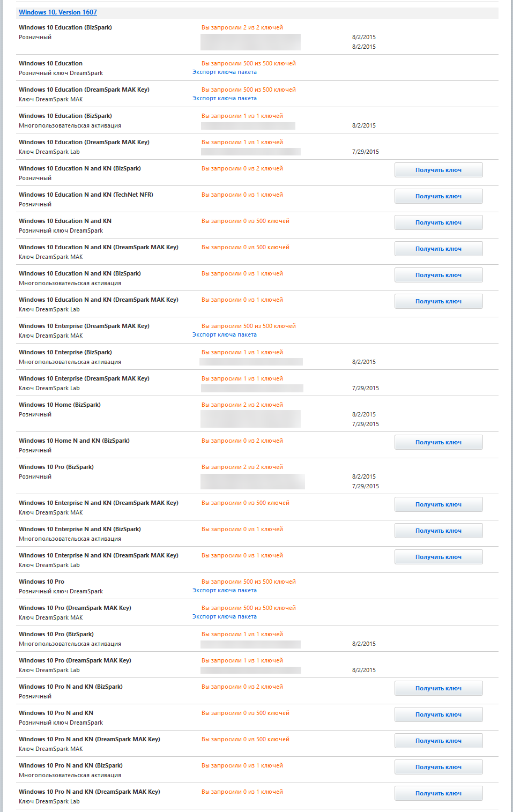Viewport: 513px width, 812px height.
Task: Export package key for Windows 10 Pro DreamSpark MAK
Action: 225,617
